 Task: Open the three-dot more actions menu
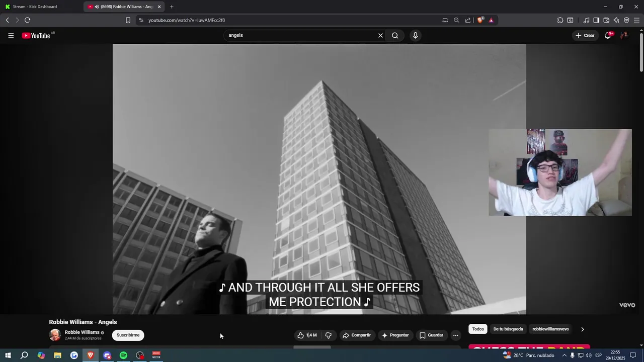[x=456, y=335]
